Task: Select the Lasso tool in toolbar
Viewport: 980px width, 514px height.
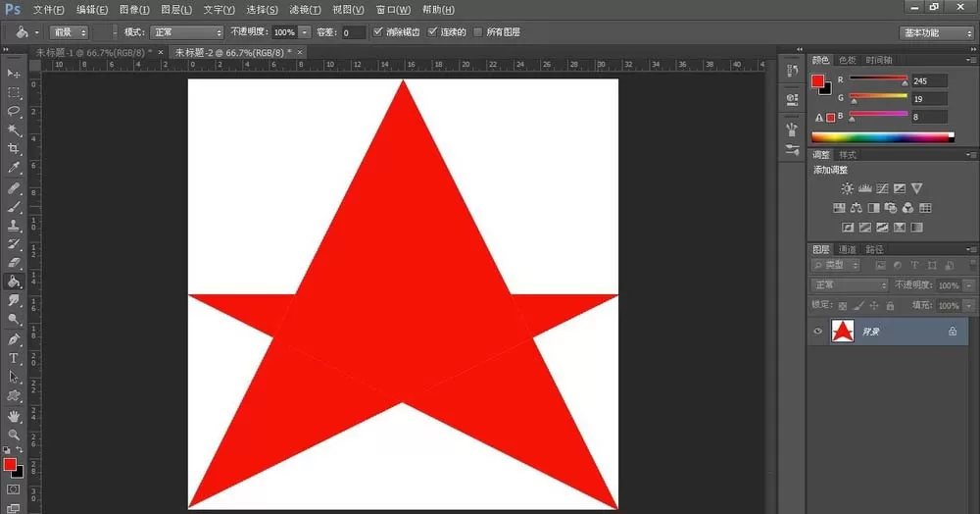Action: [x=14, y=111]
